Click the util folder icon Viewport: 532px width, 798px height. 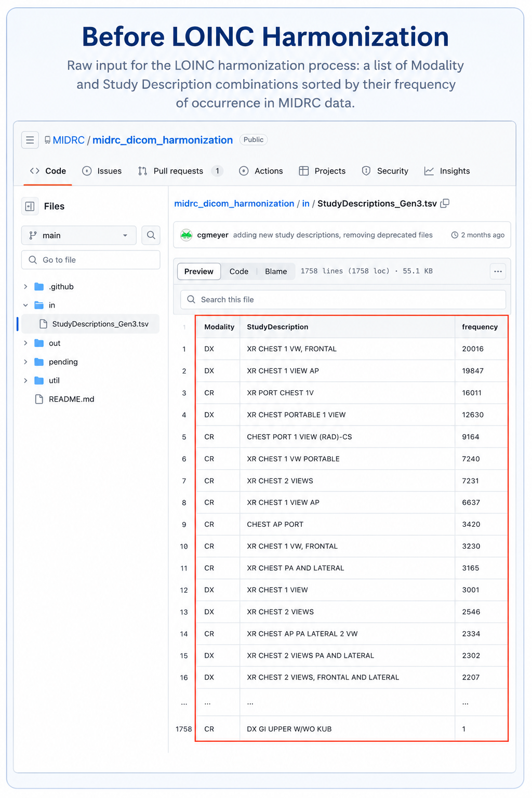pyautogui.click(x=39, y=381)
